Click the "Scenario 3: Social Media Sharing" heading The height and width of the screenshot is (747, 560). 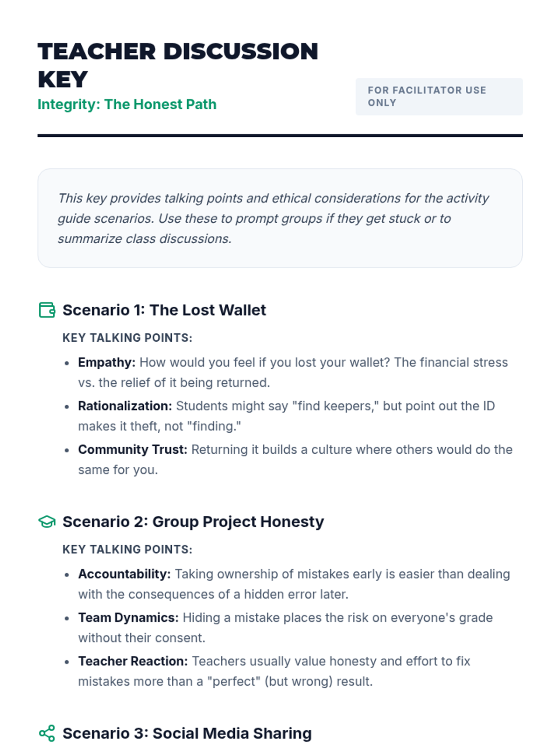187,733
